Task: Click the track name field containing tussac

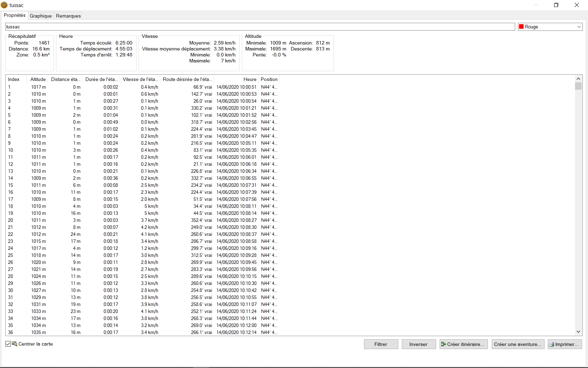Action: click(x=260, y=27)
